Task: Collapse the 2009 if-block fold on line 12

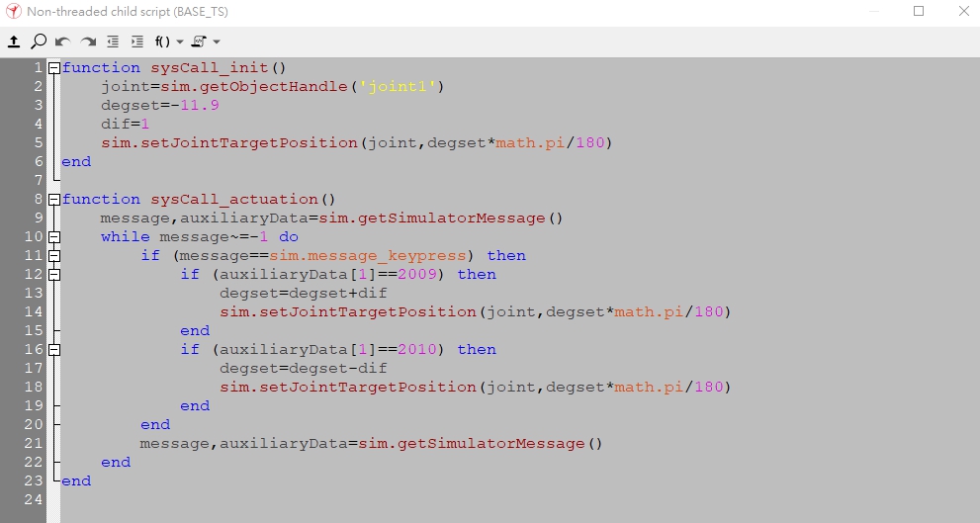Action: pyautogui.click(x=54, y=274)
